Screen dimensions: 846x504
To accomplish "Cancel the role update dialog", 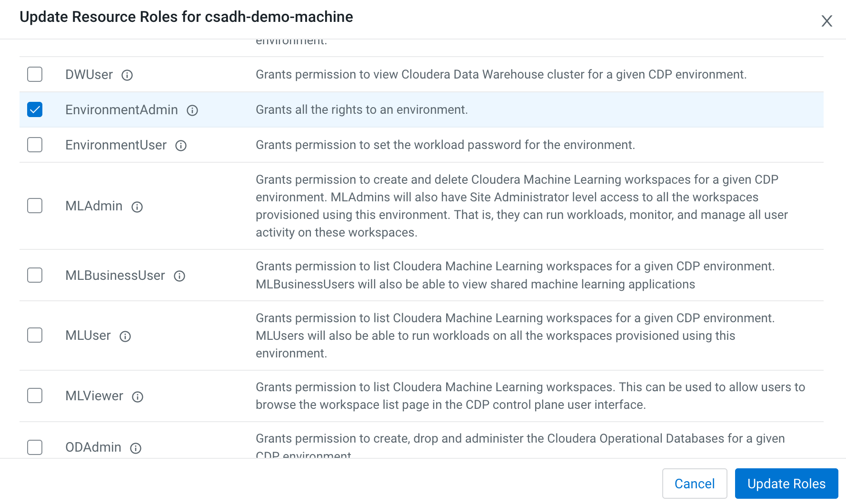I will [694, 484].
